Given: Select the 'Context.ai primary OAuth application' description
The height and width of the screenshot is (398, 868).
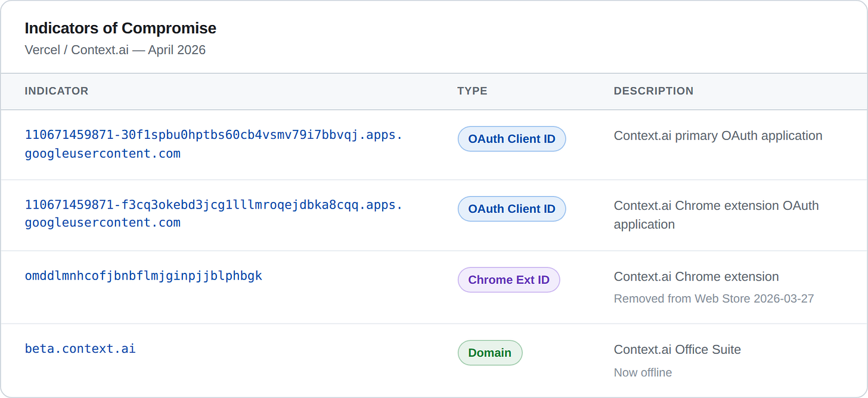Looking at the screenshot, I should (x=718, y=136).
